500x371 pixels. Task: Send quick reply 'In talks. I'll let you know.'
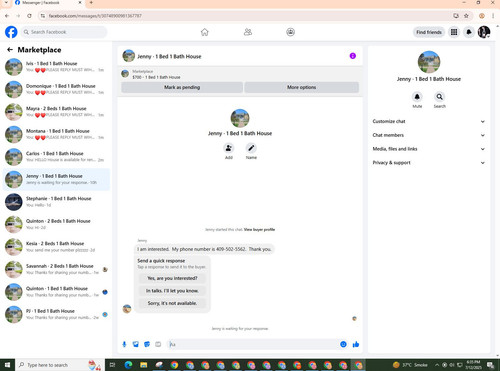point(172,291)
